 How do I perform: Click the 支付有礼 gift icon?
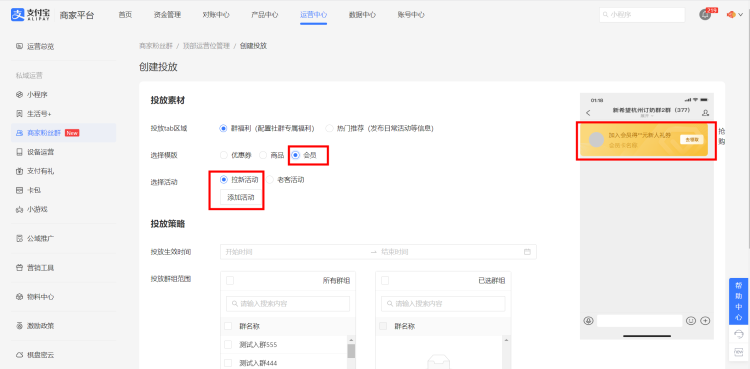[19, 171]
